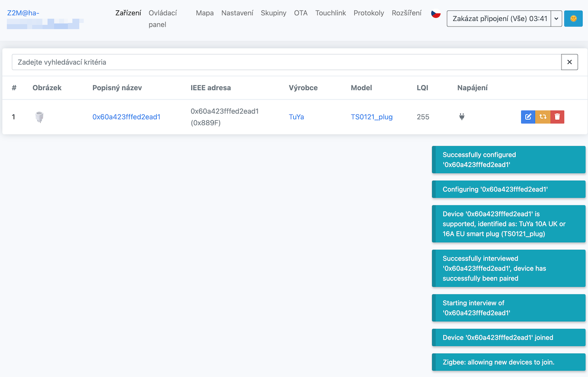The image size is (588, 377).
Task: Open the OTA menu item
Action: point(300,13)
